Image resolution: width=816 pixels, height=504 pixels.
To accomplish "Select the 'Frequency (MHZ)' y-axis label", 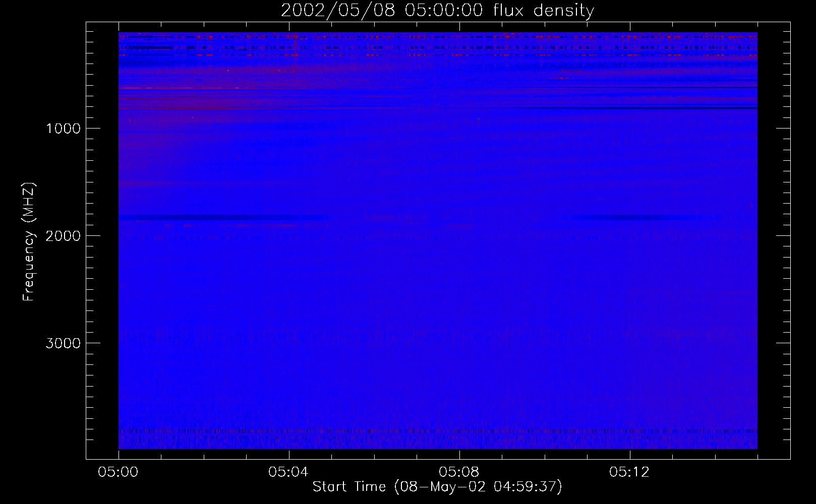I will [29, 242].
